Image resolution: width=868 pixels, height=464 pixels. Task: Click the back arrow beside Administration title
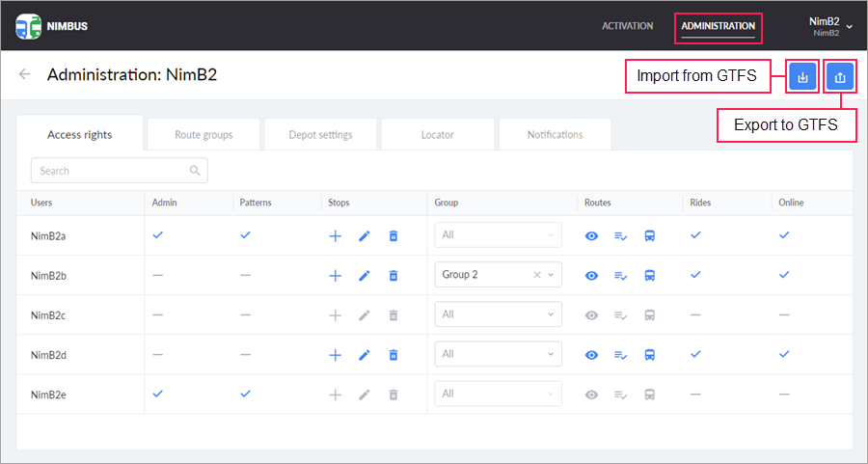tap(25, 74)
